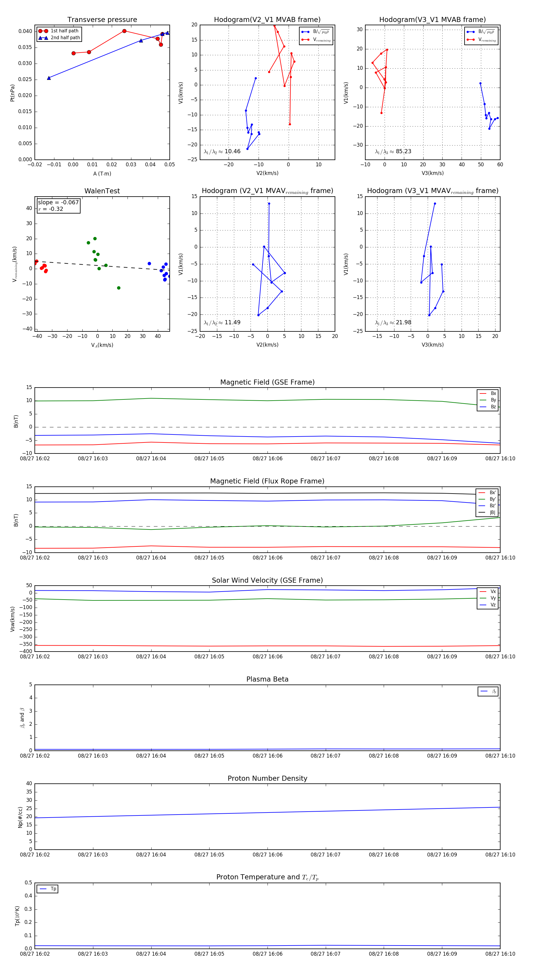Click the 'Transverse pressure' plot title
Screen dimensions: 535x980
[102, 20]
